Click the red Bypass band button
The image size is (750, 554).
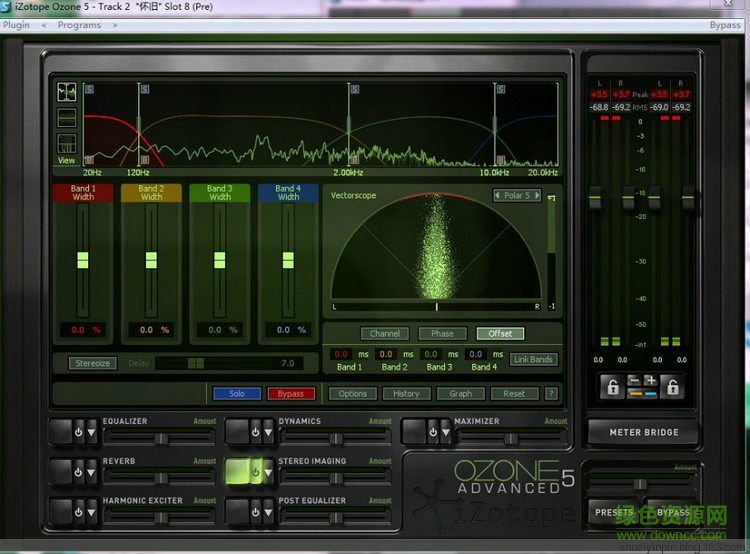291,393
